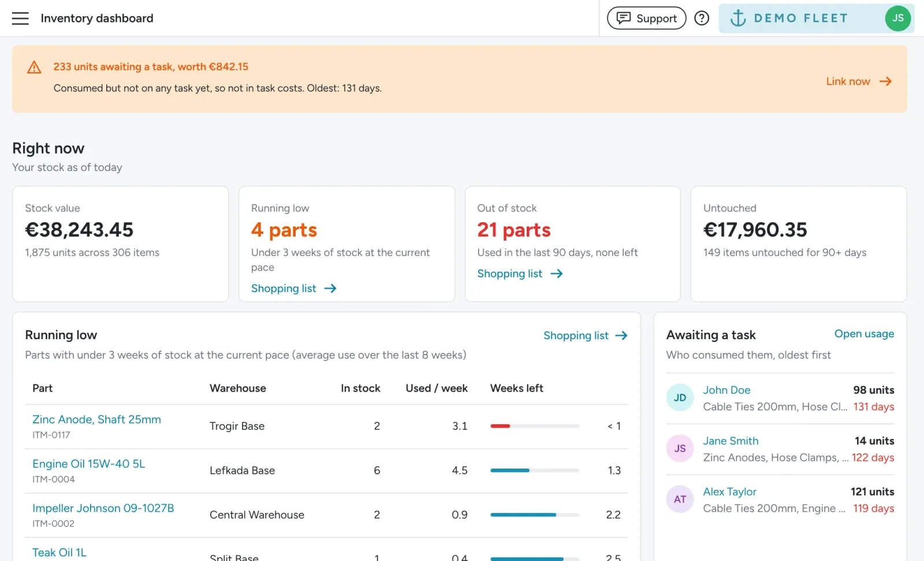This screenshot has height=561, width=924.
Task: Click the Inventory dashboard page title
Action: click(x=97, y=18)
